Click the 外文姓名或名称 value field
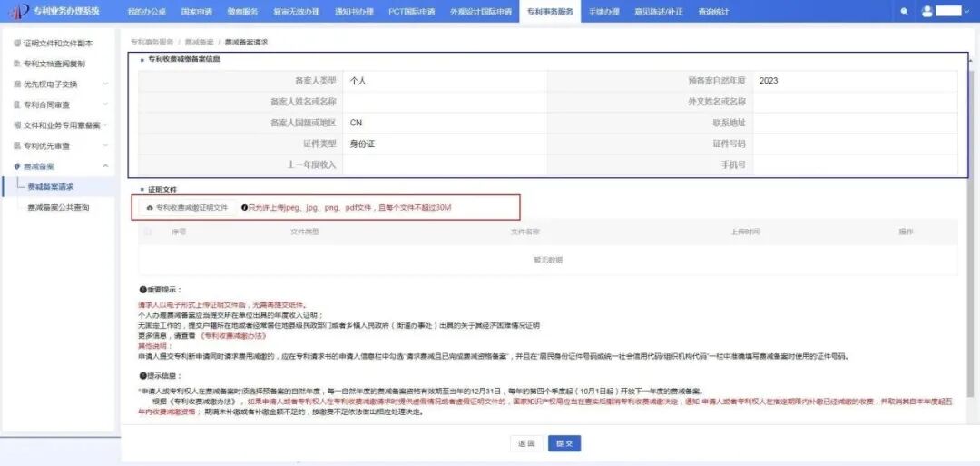 click(855, 102)
